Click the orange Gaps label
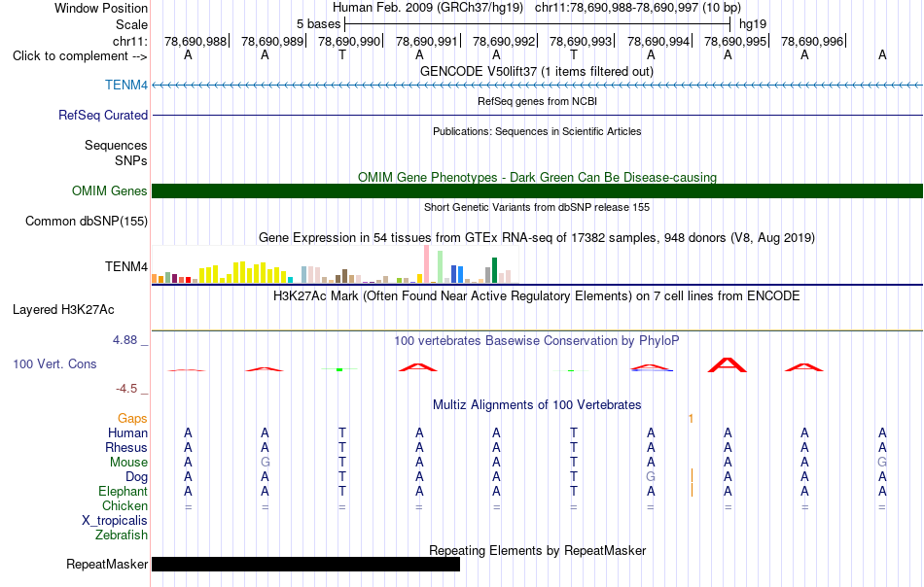924x587 pixels. click(132, 418)
